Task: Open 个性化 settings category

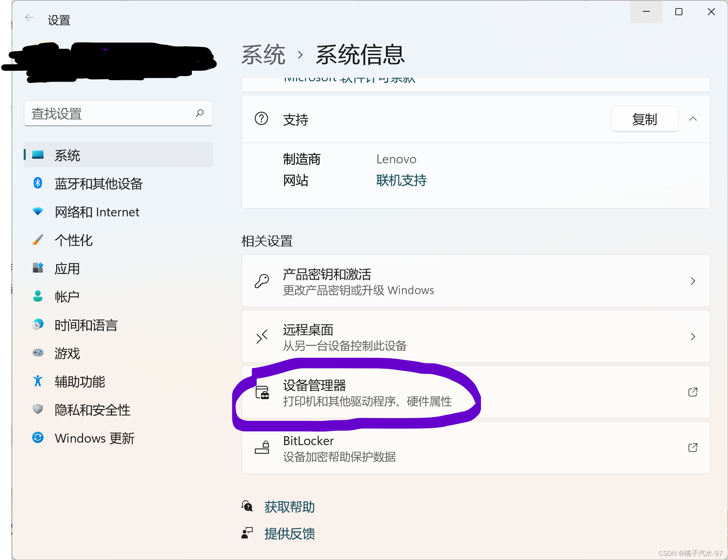Action: click(74, 240)
